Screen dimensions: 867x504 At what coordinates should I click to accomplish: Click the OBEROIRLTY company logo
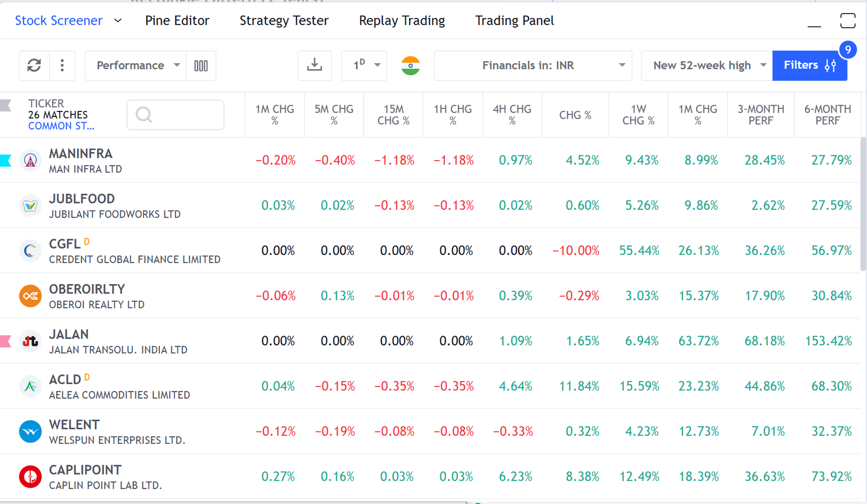point(30,296)
